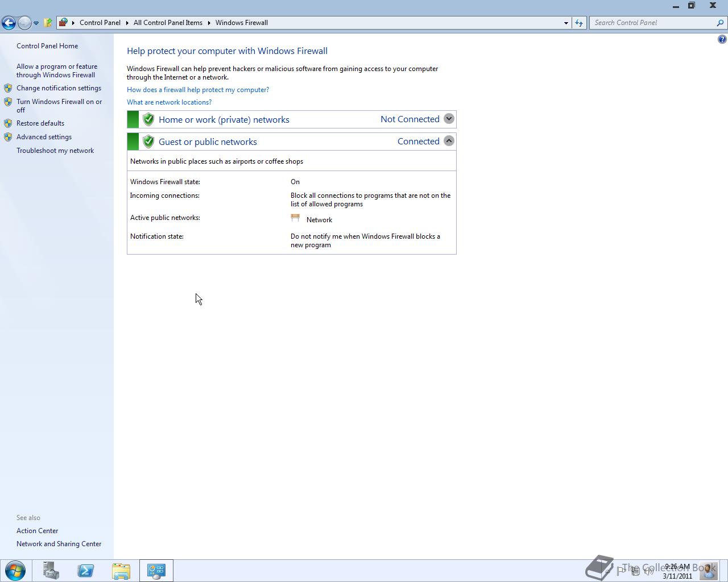Viewport: 728px width, 582px height.
Task: Click the Not Connected status text
Action: coord(410,119)
